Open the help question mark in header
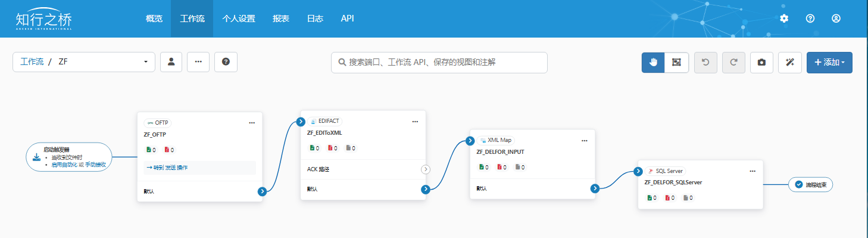The width and height of the screenshot is (868, 238). [x=810, y=18]
